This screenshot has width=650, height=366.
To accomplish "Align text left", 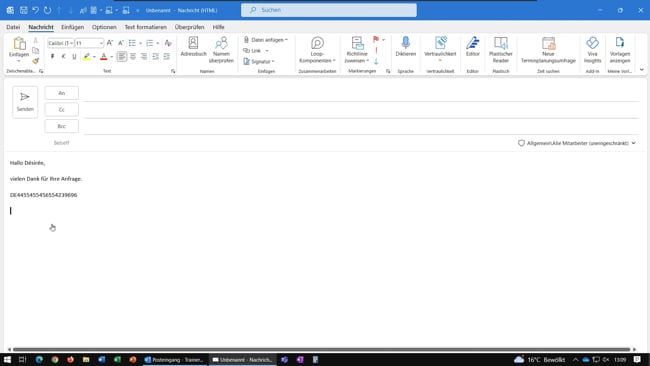I will click(x=122, y=56).
